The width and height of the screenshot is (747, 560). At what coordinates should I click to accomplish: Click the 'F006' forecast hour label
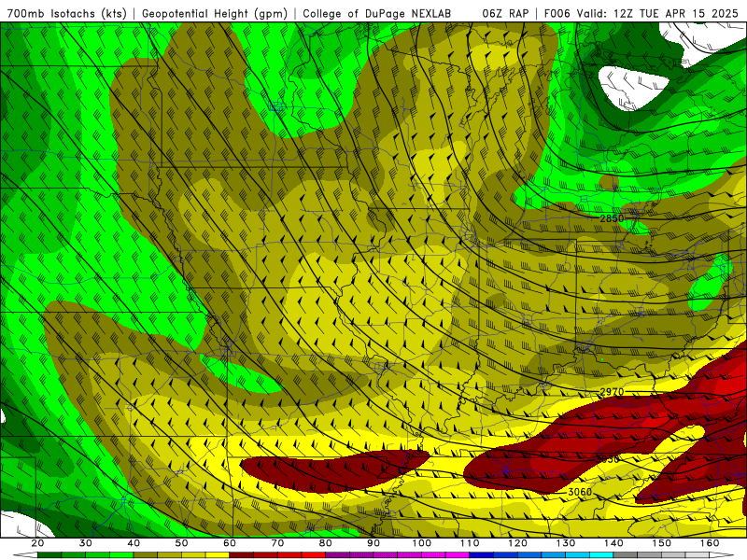(557, 13)
